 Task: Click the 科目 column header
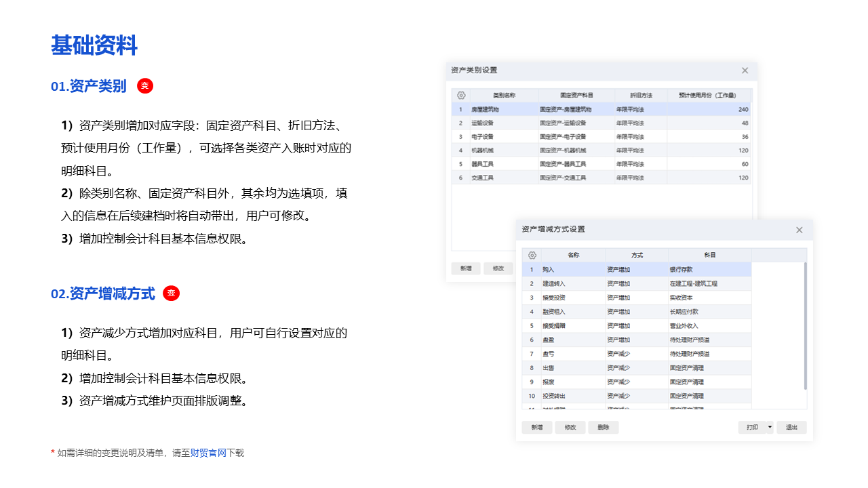tap(709, 256)
